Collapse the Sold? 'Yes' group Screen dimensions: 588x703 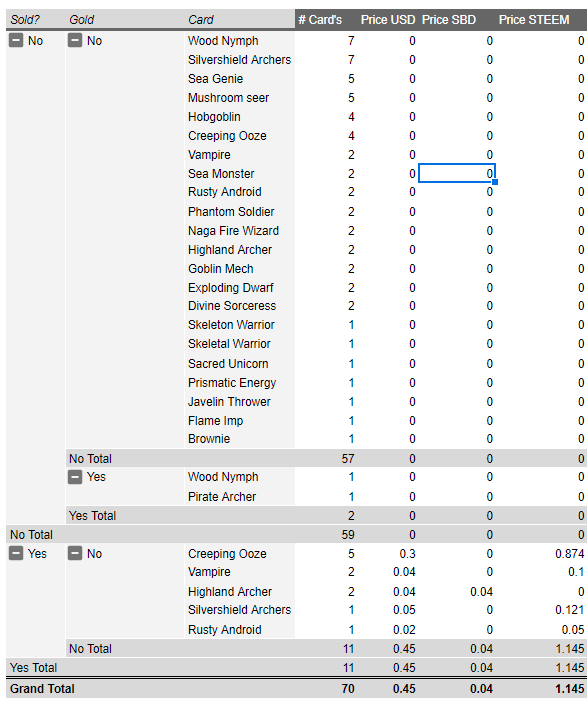(x=16, y=554)
